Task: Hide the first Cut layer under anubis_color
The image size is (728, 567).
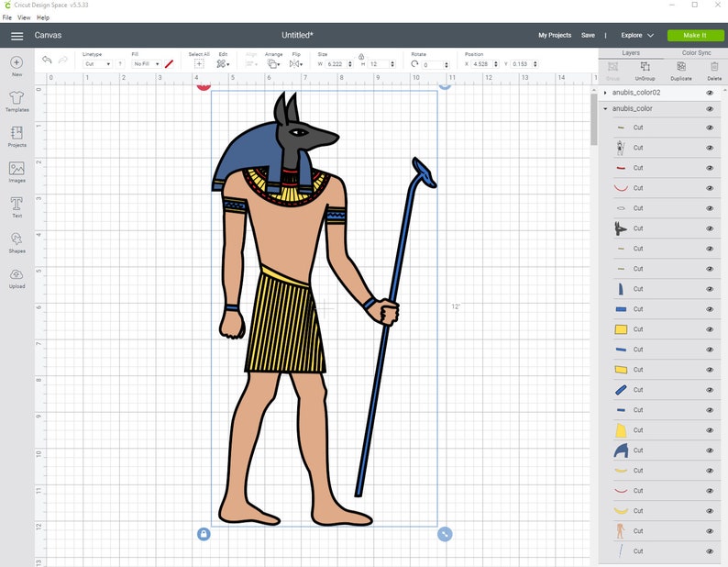Action: tap(710, 128)
